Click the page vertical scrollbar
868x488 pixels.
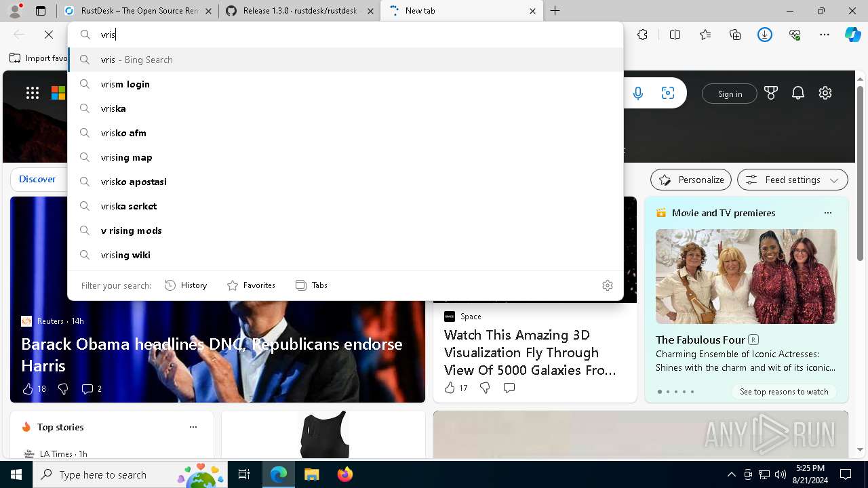click(x=861, y=173)
